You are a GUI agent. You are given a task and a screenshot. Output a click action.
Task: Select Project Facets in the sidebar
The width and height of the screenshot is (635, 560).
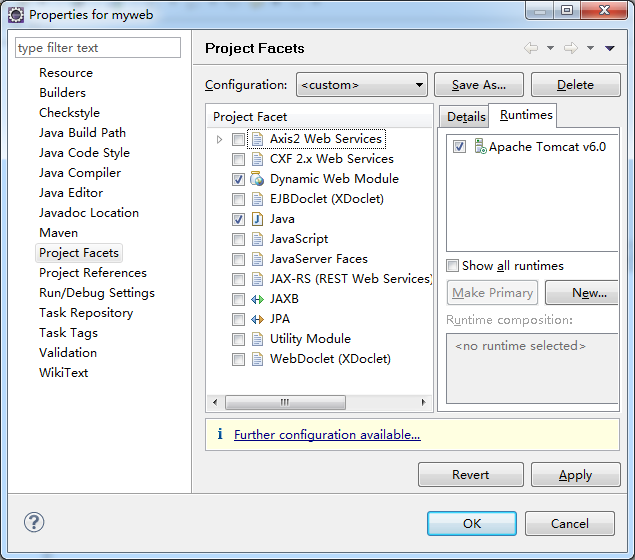(79, 253)
